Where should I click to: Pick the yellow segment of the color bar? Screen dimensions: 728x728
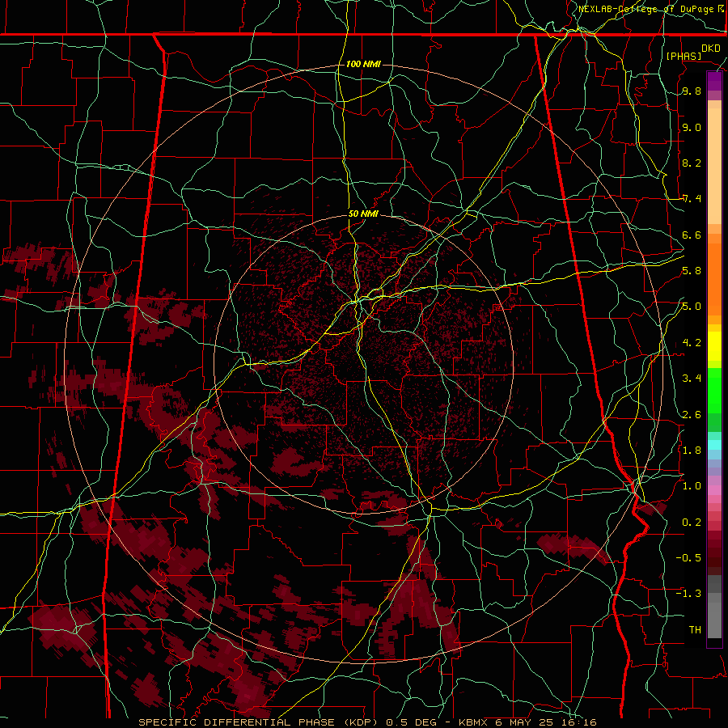pyautogui.click(x=714, y=346)
